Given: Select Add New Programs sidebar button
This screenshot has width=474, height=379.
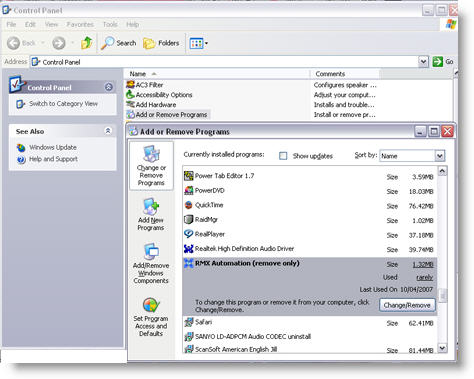Looking at the screenshot, I should [x=151, y=215].
